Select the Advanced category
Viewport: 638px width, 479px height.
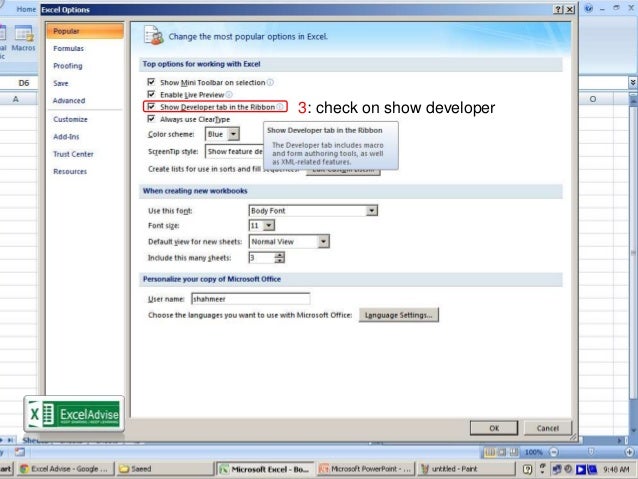coord(85,101)
